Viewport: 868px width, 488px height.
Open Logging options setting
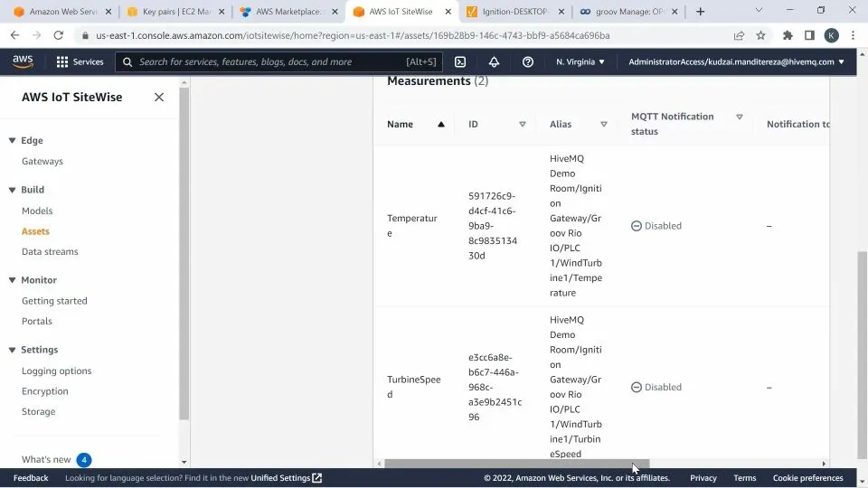click(56, 371)
